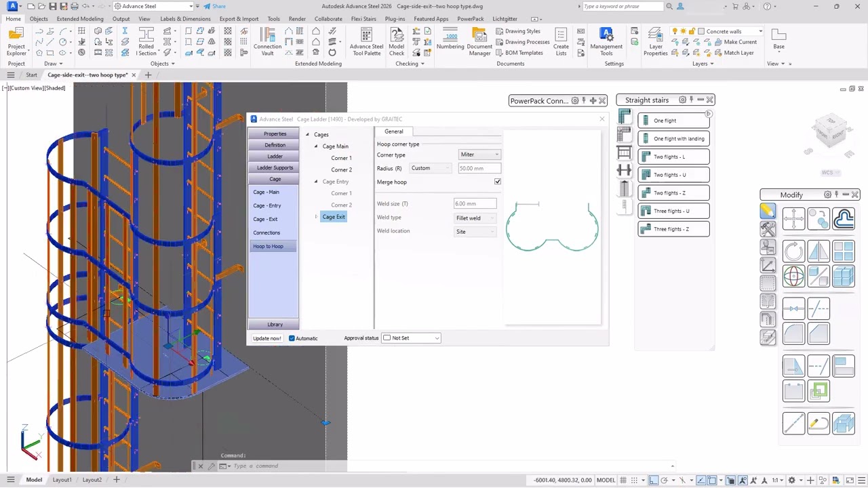Open settings gear of Straight stairs palette
The width and height of the screenshot is (868, 488).
(x=682, y=100)
